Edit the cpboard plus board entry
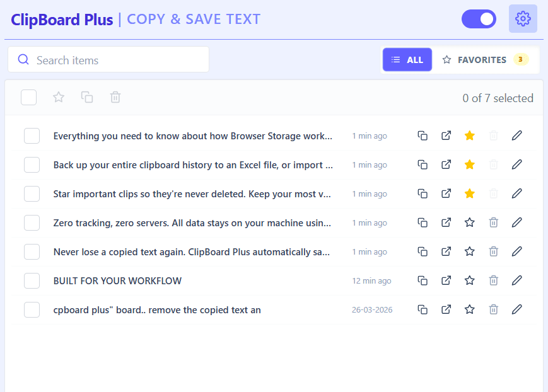Image resolution: width=548 pixels, height=392 pixels. (x=516, y=309)
